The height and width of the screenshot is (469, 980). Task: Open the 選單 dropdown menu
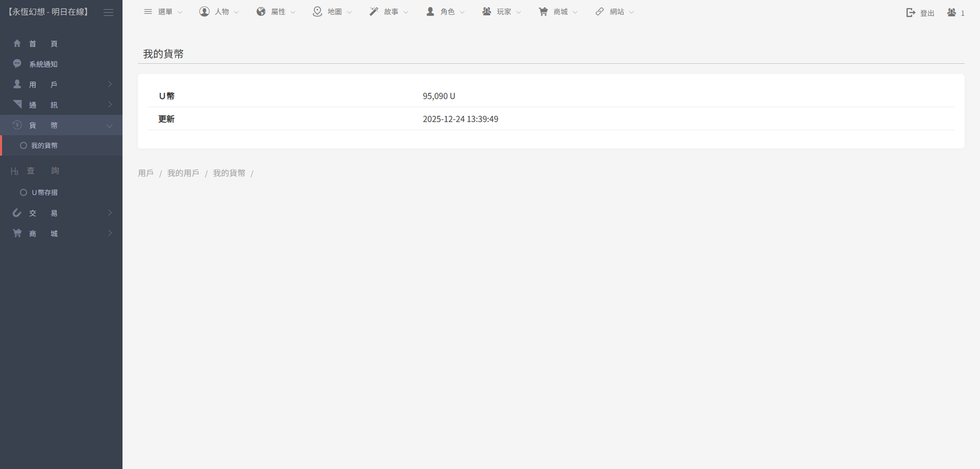point(164,12)
